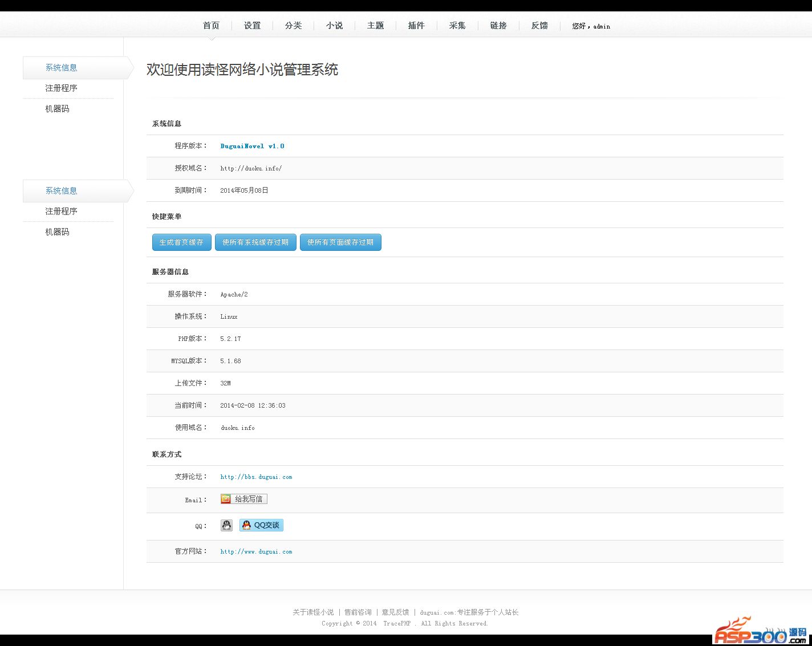Open 注册程序 in the lower sidebar group
This screenshot has width=812, height=646.
tap(61, 212)
